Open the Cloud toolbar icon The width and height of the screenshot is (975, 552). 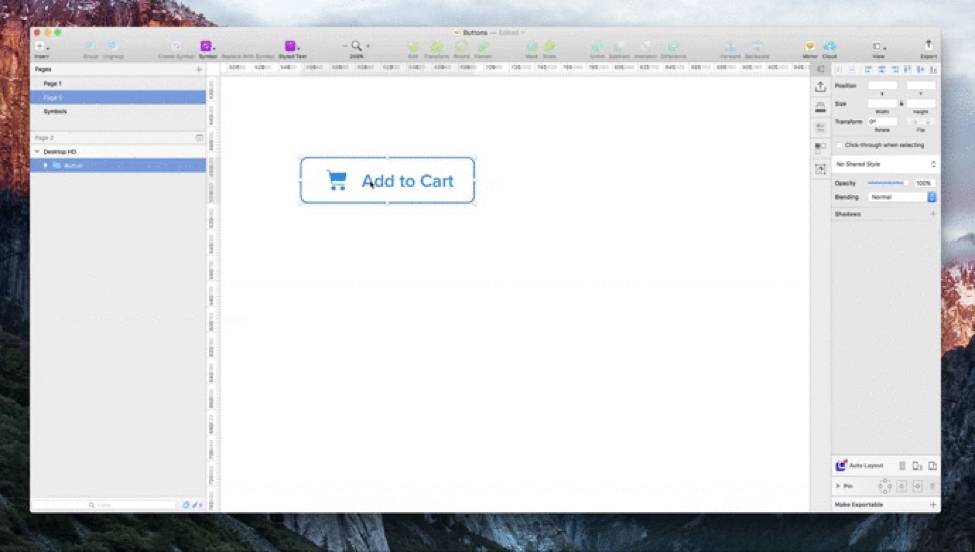(830, 46)
